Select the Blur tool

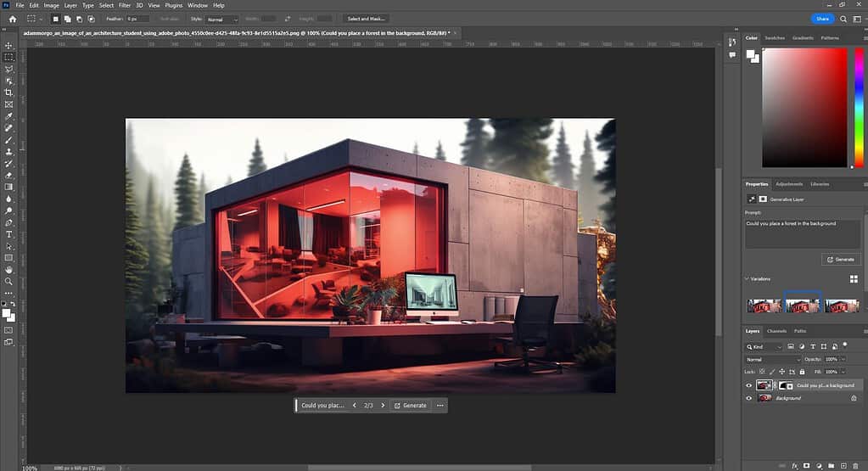(8, 199)
